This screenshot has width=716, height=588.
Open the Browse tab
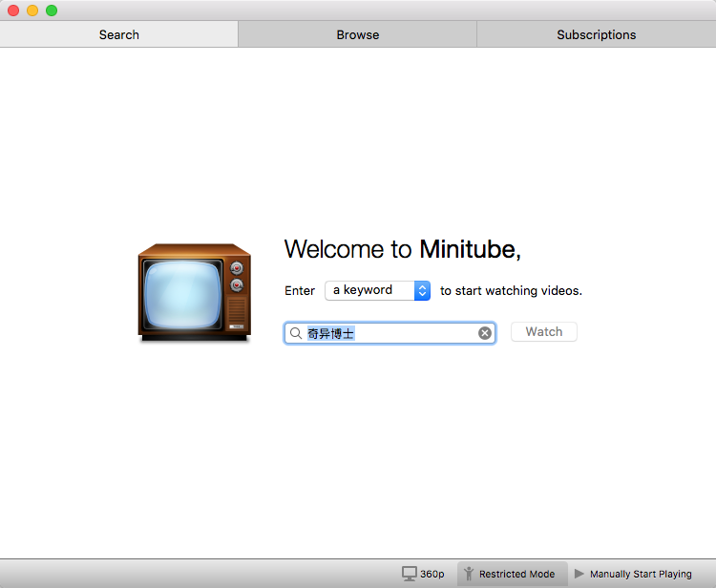(358, 34)
